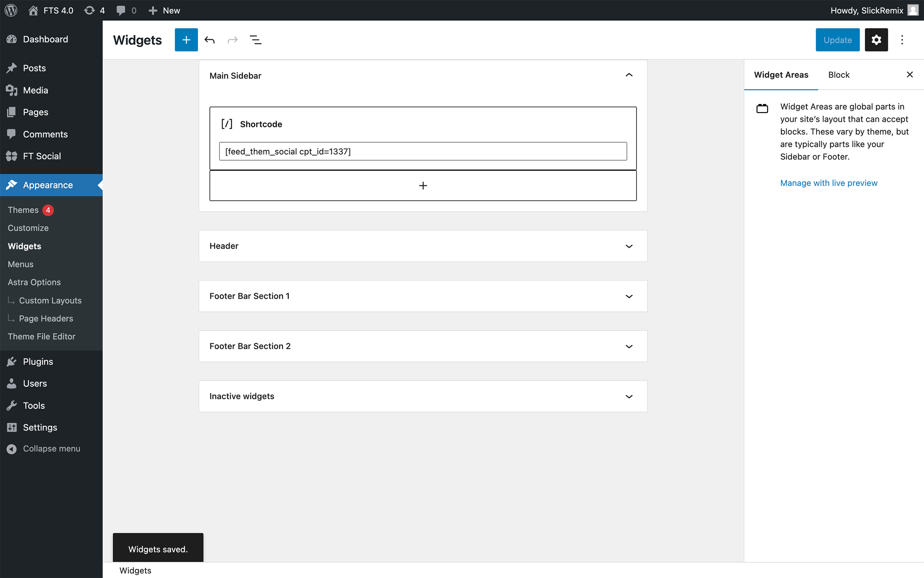Image resolution: width=924 pixels, height=578 pixels.
Task: Expand the Inactive widgets area
Action: 423,396
